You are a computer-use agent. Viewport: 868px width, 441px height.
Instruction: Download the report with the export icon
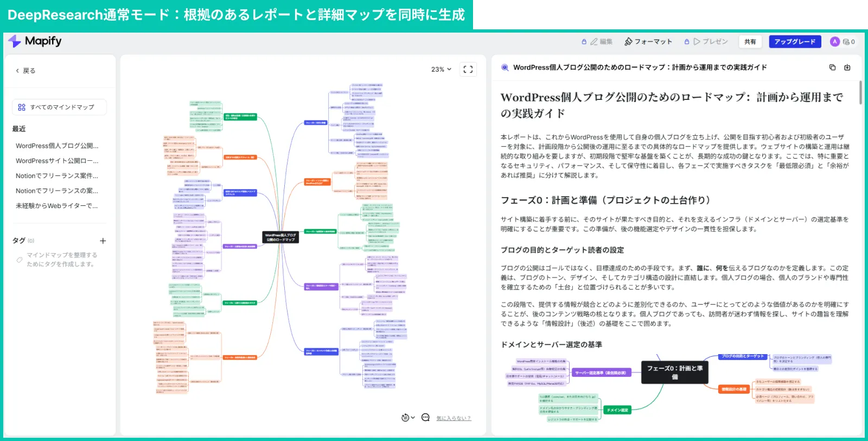[x=847, y=67]
